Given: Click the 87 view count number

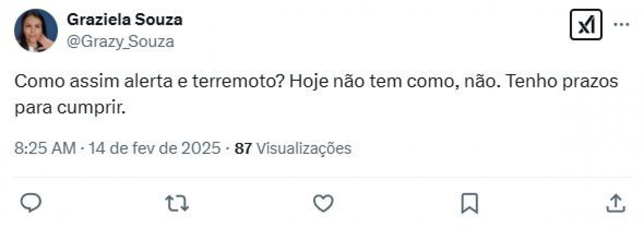Looking at the screenshot, I should pos(243,148).
